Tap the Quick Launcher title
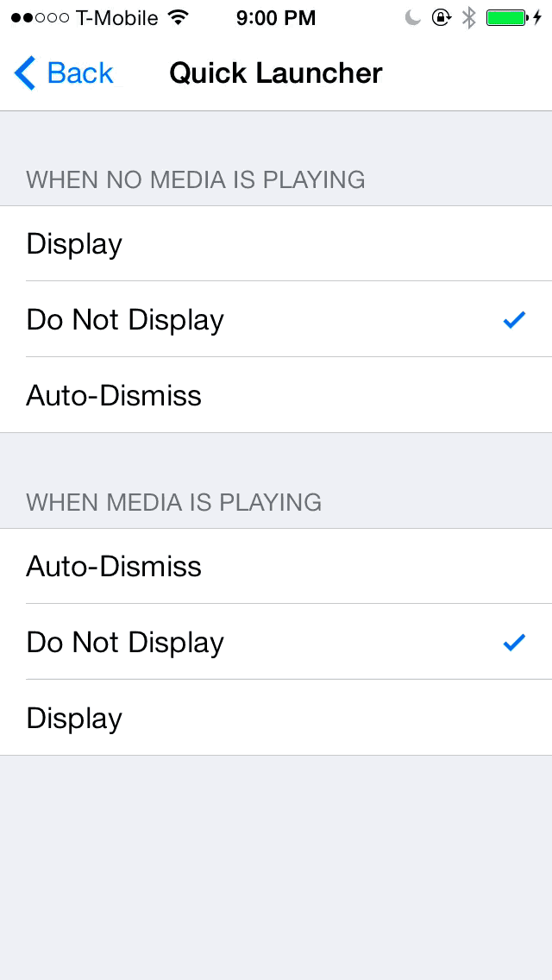The width and height of the screenshot is (552, 980). point(276,73)
